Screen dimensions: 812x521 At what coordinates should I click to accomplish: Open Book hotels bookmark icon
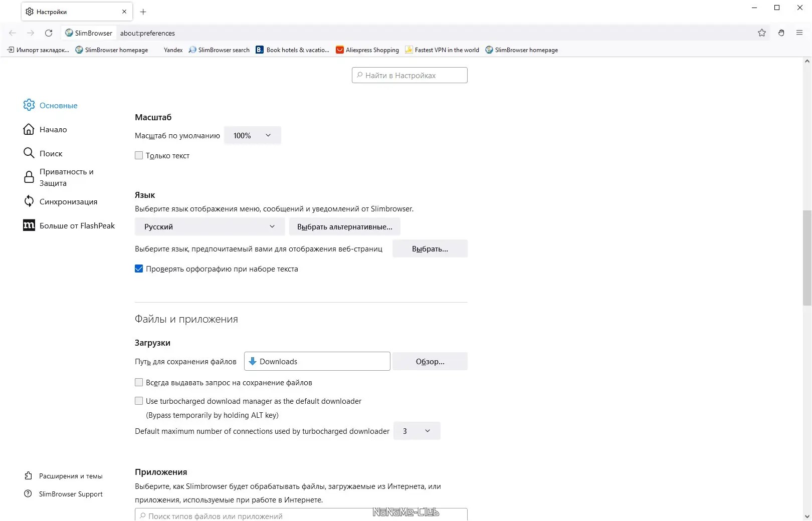coord(260,50)
